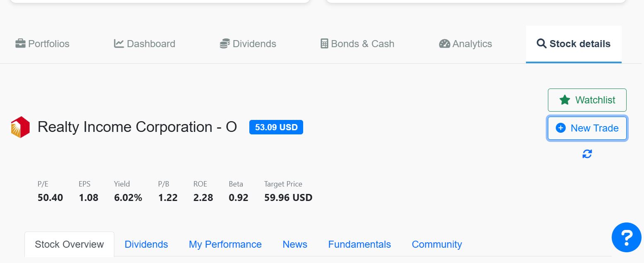Screen dimensions: 644x263
Task: Switch to the Dashboard tab
Action: tap(145, 44)
